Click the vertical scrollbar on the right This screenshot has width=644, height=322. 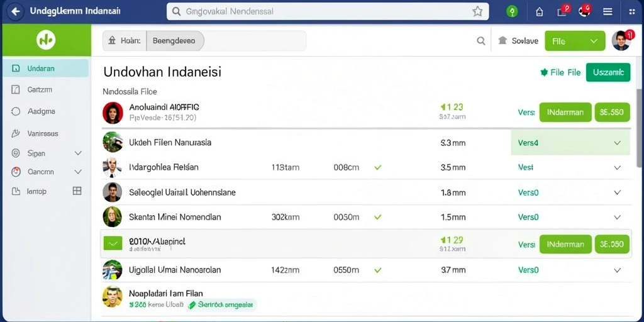[x=640, y=127]
